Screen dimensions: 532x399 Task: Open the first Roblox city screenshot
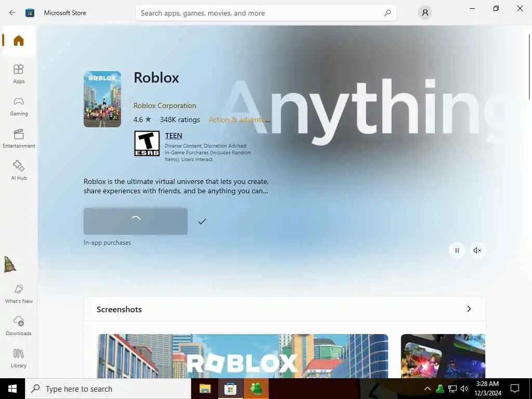click(242, 356)
